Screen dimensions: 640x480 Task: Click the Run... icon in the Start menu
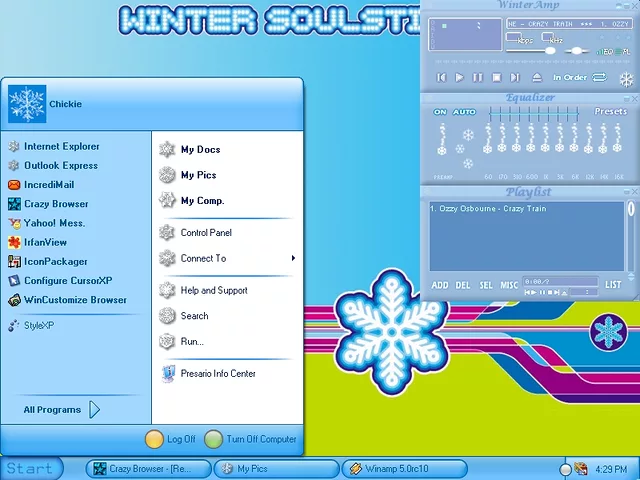pos(167,341)
